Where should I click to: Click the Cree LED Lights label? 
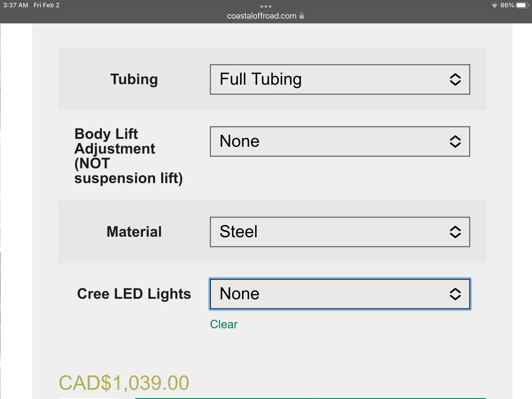point(134,294)
